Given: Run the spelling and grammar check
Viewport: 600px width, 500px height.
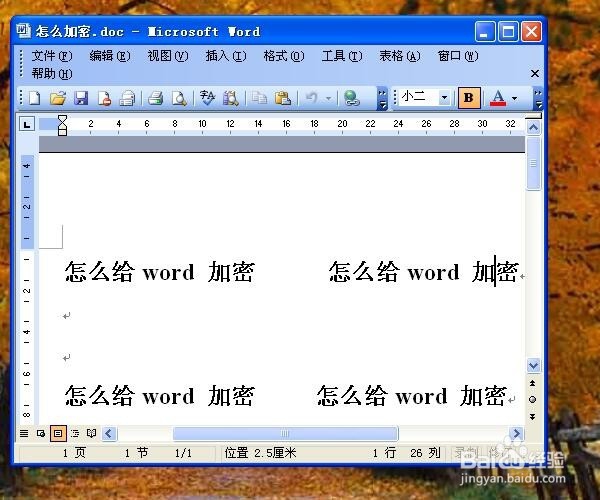Looking at the screenshot, I should coord(207,98).
